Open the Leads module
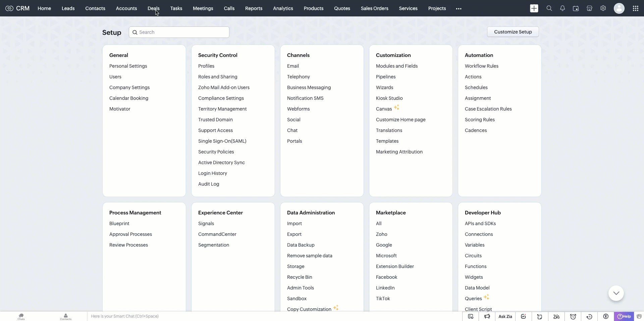The image size is (644, 321). tap(68, 8)
